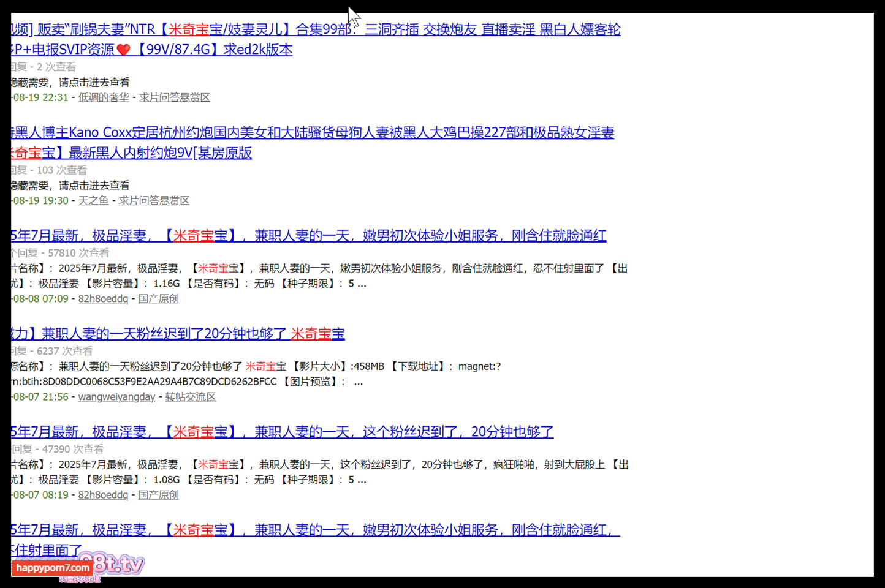The image size is (885, 588).
Task: Open the first result title containing 合集99部
Action: coord(316,29)
